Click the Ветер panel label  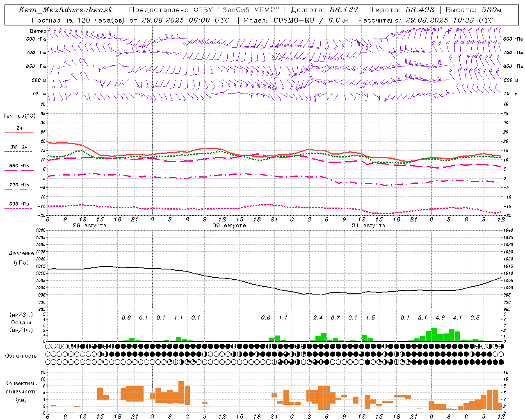point(38,31)
